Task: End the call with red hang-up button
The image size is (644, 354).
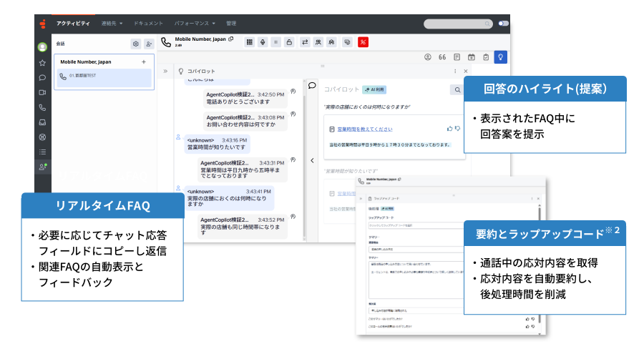Action: pyautogui.click(x=363, y=42)
